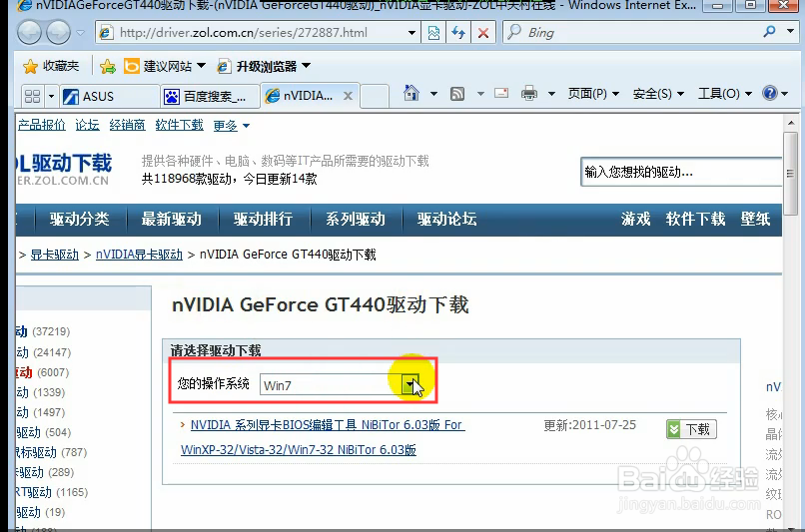The width and height of the screenshot is (805, 532).
Task: Click the 经销商 link
Action: pos(127,125)
